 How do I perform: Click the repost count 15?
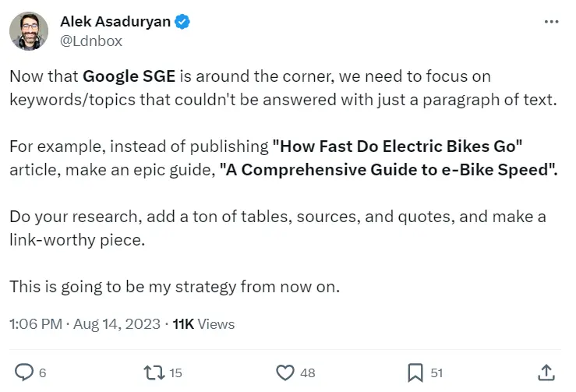[x=175, y=373]
